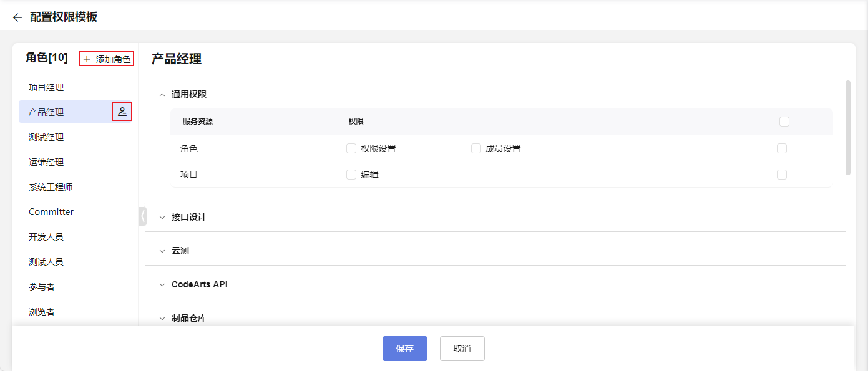
Task: Tick the 编辑 checkbox for 项目
Action: click(351, 175)
